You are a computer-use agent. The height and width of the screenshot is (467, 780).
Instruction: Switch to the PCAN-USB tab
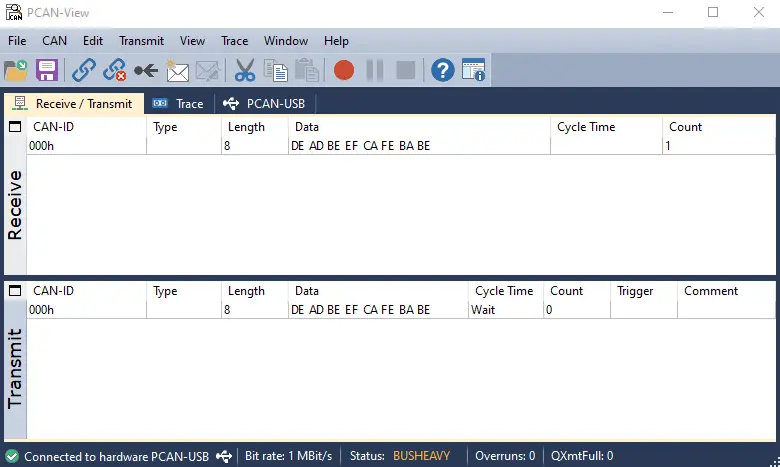[x=265, y=103]
